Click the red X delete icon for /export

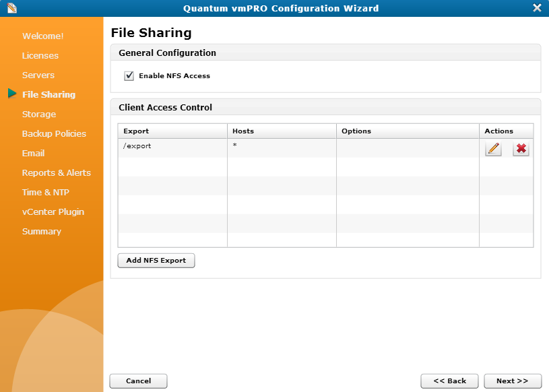point(520,149)
